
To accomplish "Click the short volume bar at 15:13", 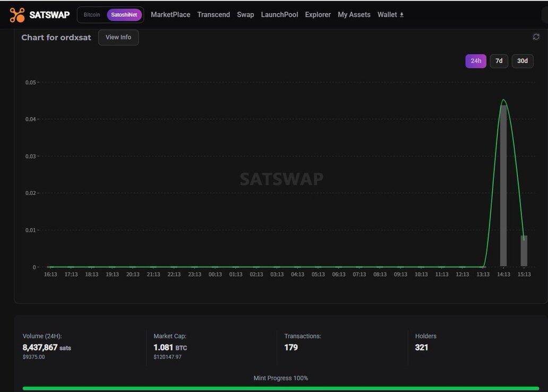I will [524, 251].
